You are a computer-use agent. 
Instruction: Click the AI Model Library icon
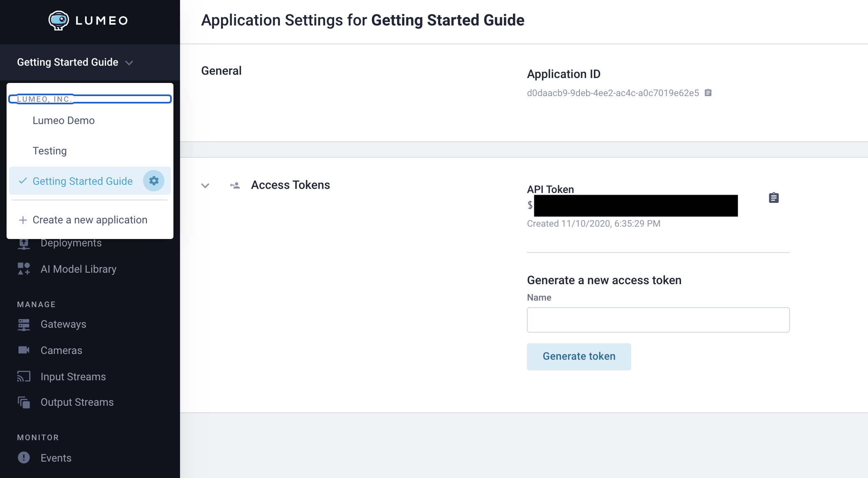click(x=24, y=269)
